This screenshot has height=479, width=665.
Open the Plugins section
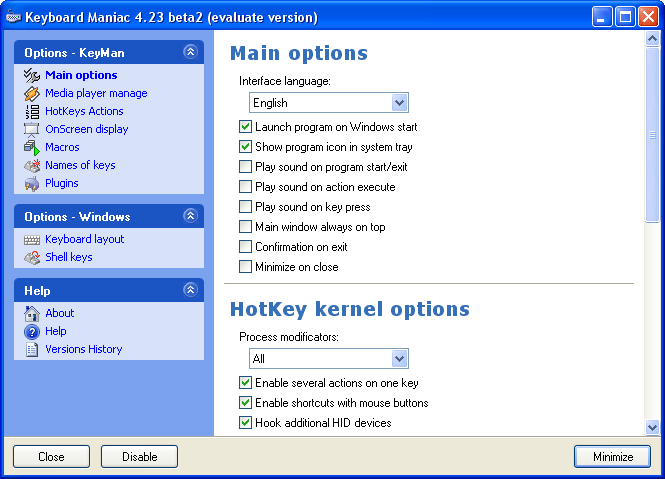point(61,183)
